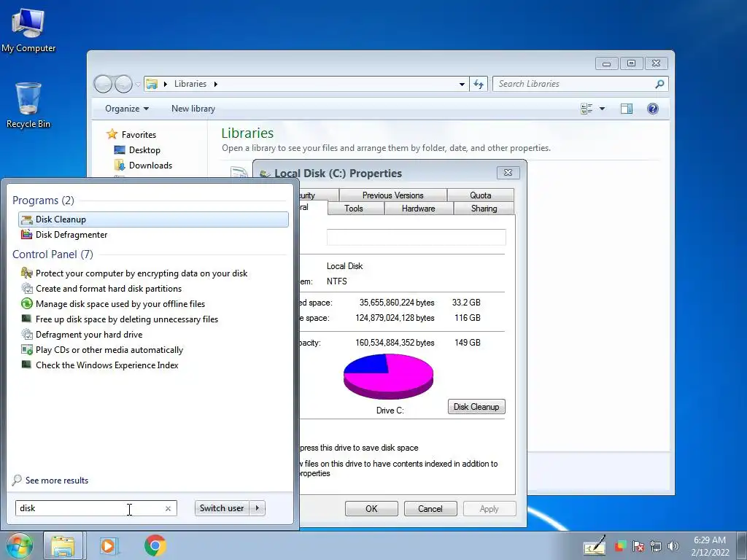Image resolution: width=747 pixels, height=560 pixels.
Task: Open 'Defragment your hard drive' result
Action: (89, 335)
